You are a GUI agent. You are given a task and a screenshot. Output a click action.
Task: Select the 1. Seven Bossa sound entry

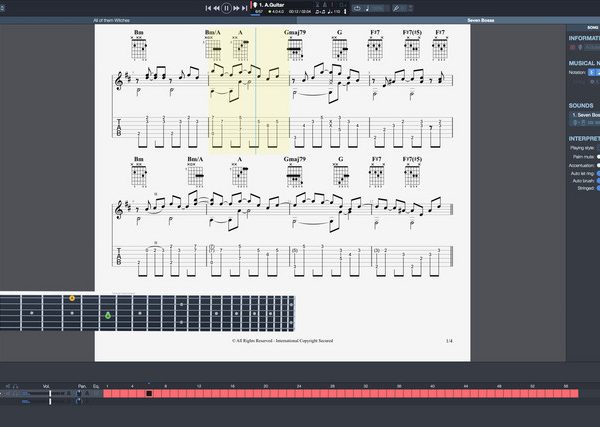coord(586,115)
